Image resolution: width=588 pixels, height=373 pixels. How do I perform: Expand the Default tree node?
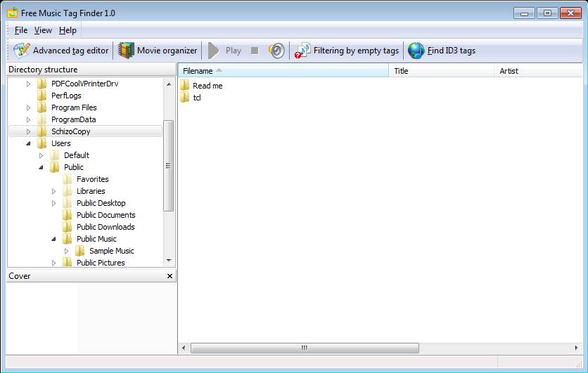coord(41,155)
